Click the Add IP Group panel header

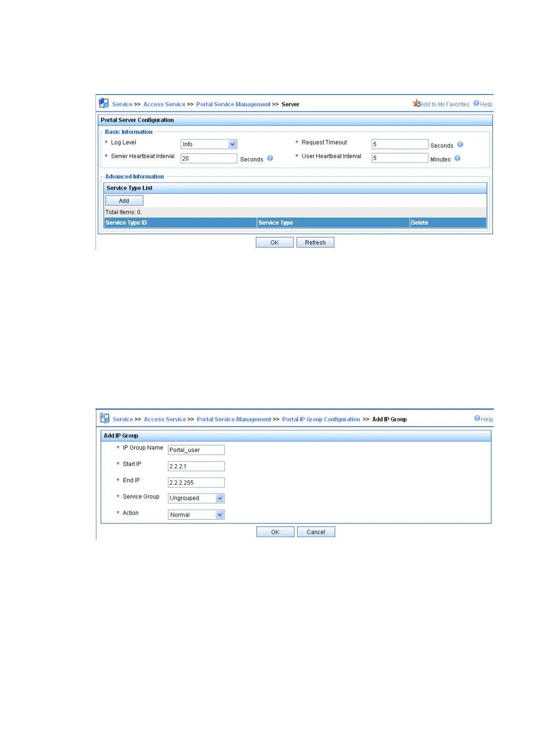click(x=296, y=436)
